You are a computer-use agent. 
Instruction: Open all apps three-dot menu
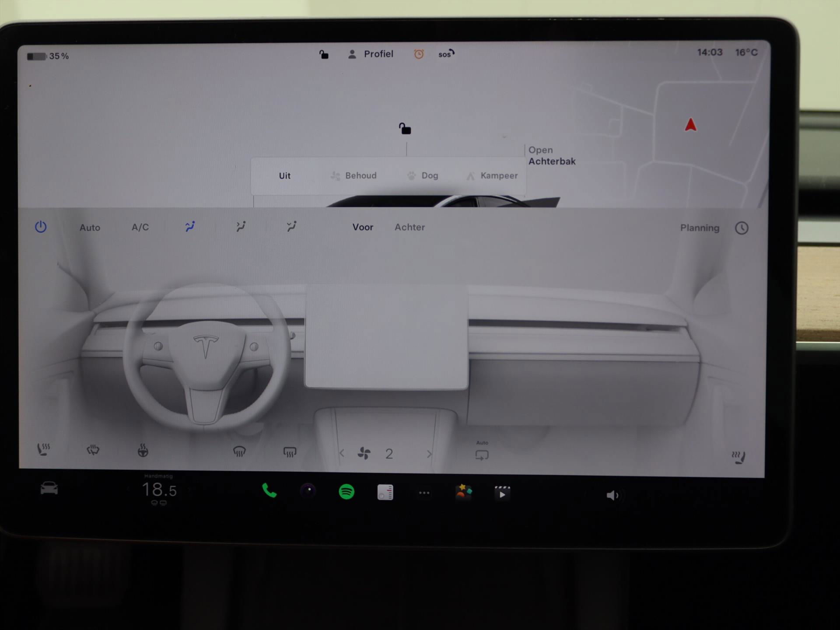[x=424, y=493]
